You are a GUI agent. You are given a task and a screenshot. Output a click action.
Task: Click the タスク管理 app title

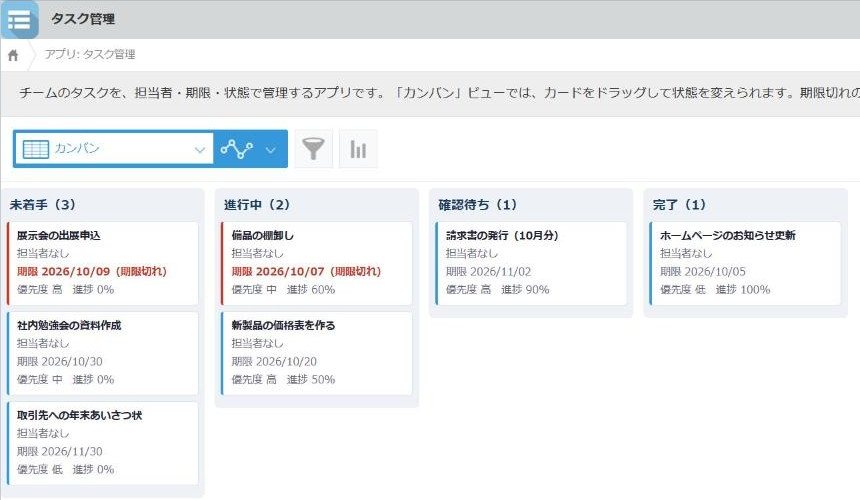pos(83,19)
